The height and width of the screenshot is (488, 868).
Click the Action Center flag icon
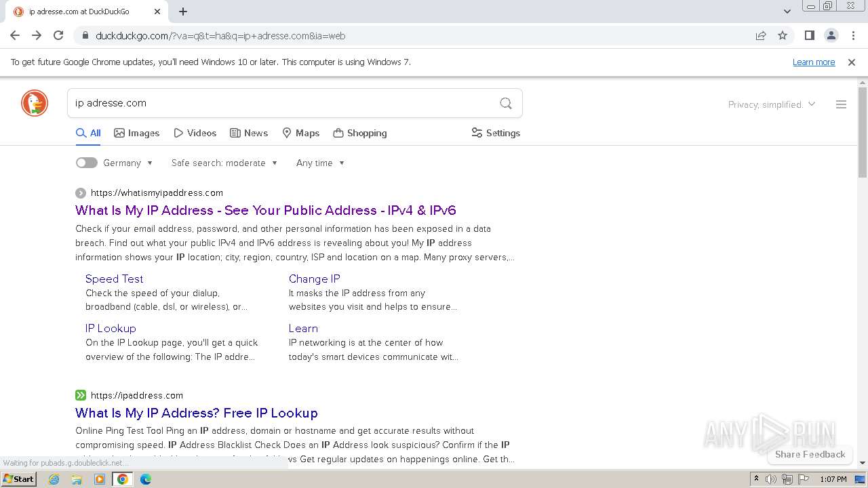[803, 479]
